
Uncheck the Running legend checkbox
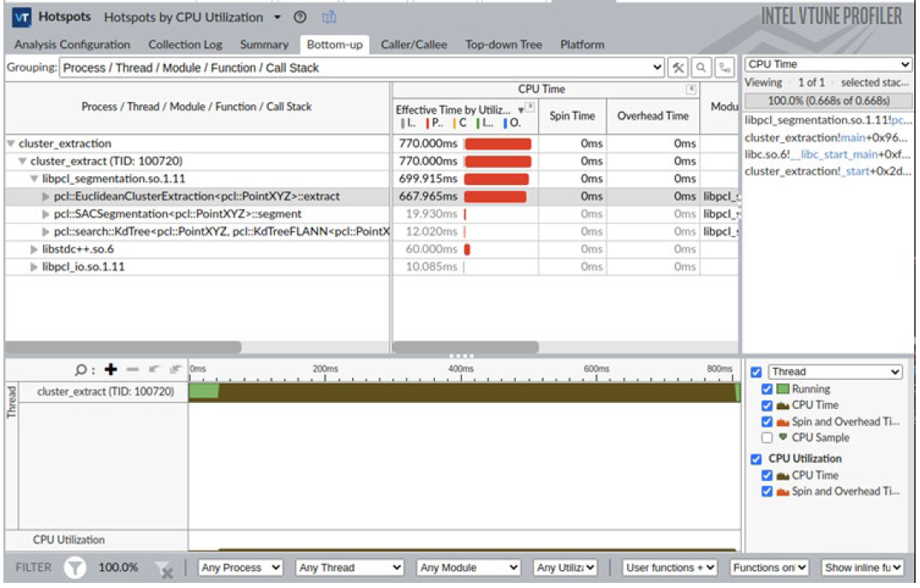[767, 389]
